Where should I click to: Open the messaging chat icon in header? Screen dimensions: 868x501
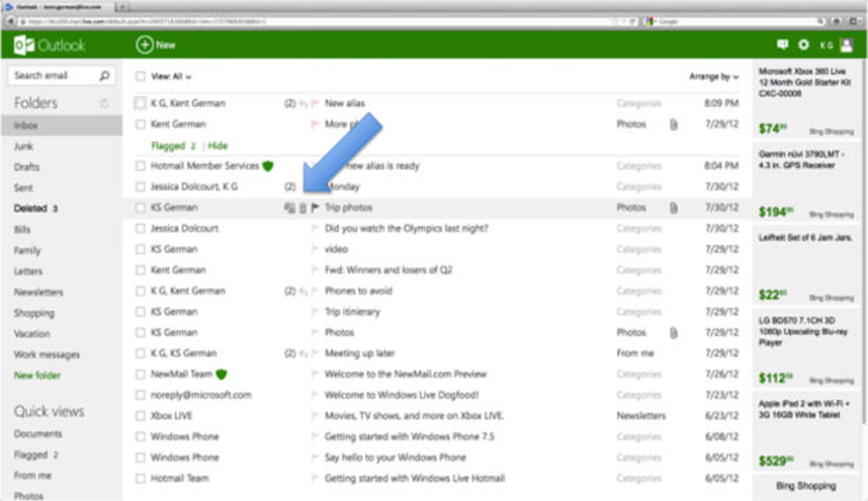click(x=783, y=44)
